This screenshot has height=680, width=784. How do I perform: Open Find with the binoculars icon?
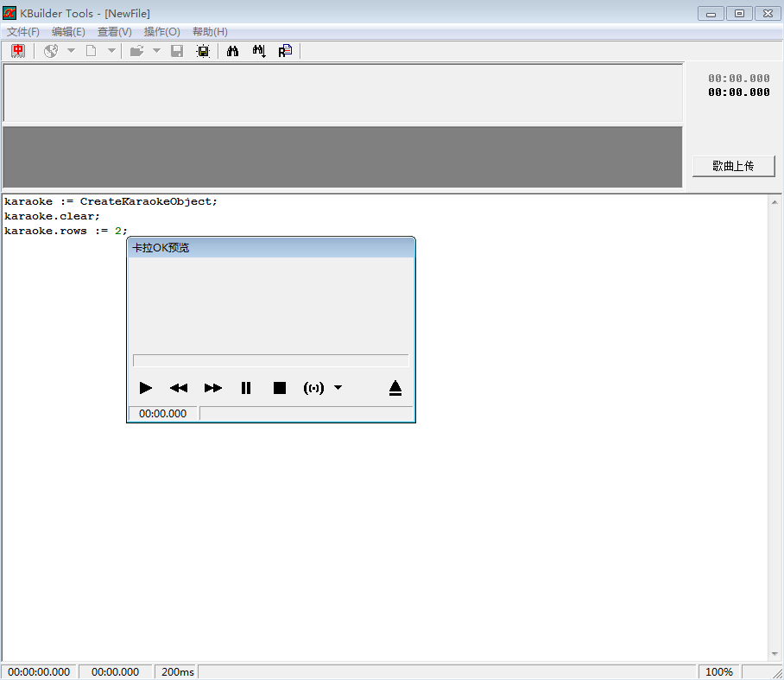tap(232, 51)
